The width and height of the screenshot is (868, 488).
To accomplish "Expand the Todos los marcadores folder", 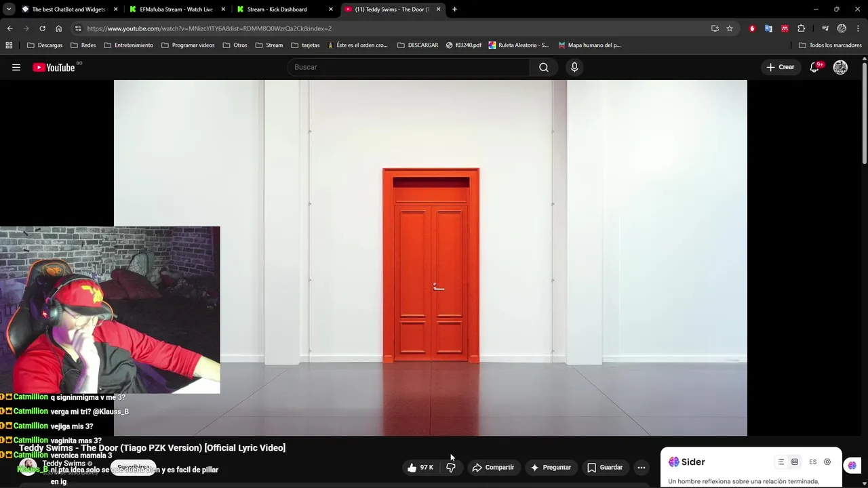I will [830, 45].
